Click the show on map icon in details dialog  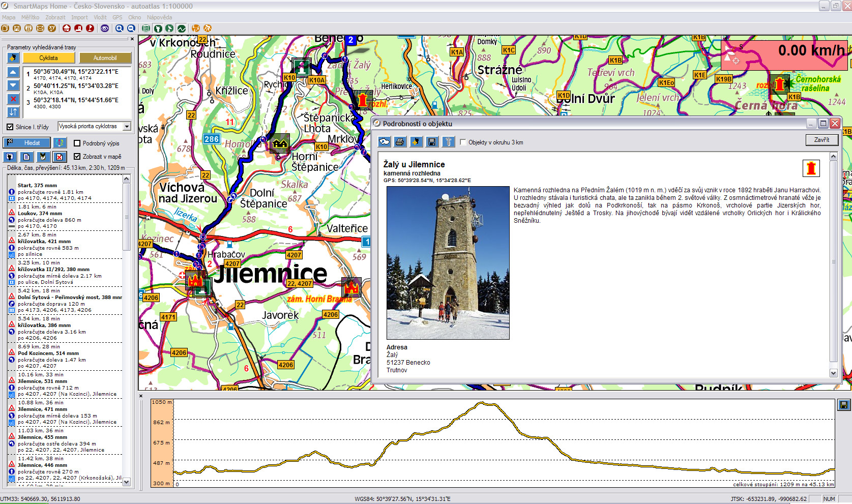pos(385,142)
